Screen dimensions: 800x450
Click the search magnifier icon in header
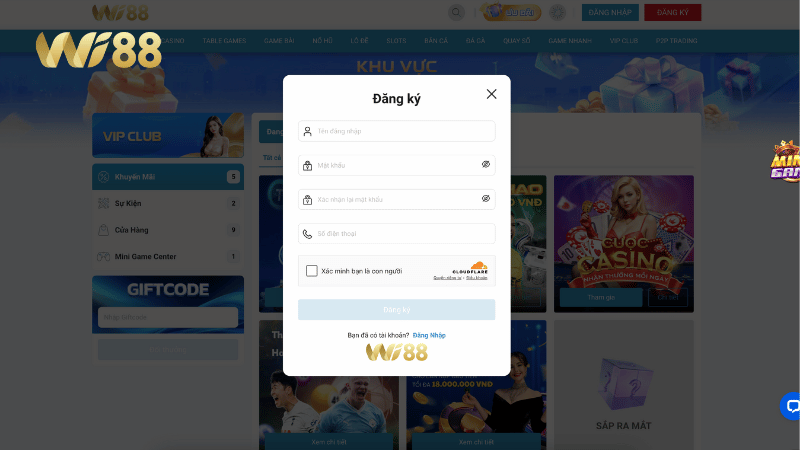pos(456,12)
